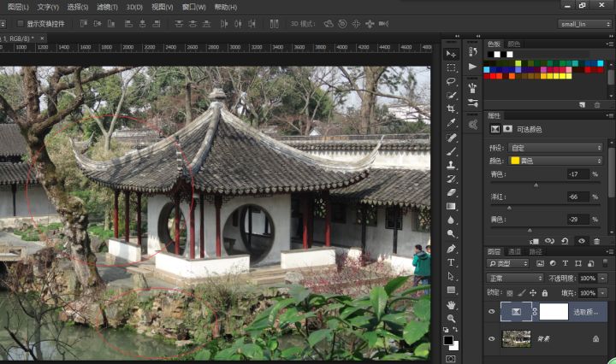Select the Path Selection tool
This screenshot has width=616, height=364.
pos(451,276)
